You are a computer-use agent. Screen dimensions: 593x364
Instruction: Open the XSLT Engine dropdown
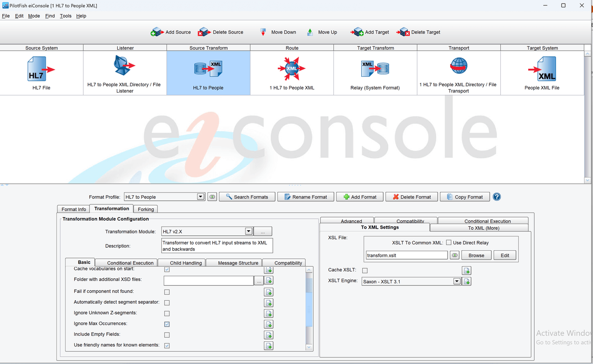[457, 281]
